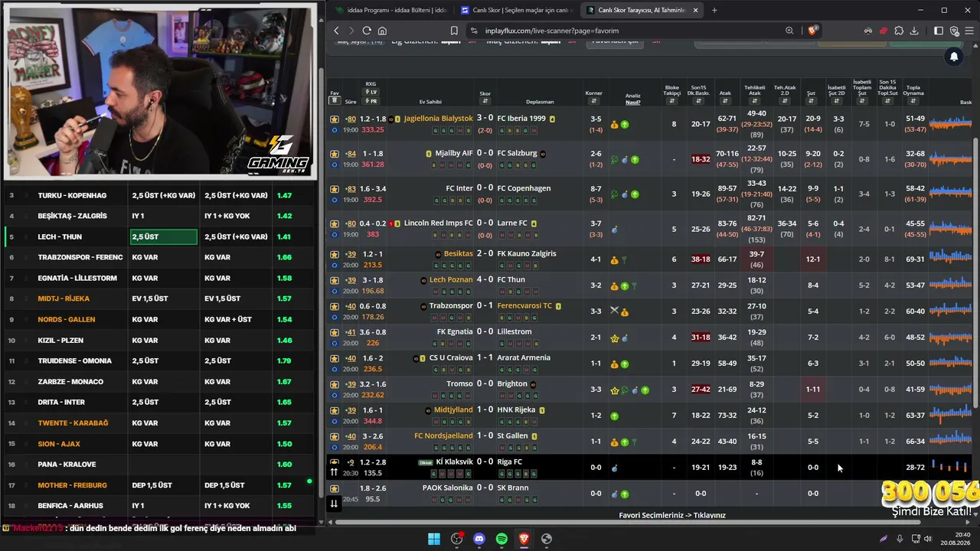Image resolution: width=980 pixels, height=551 pixels.
Task: Sort by Teh.Atak 2.D column
Action: [x=786, y=101]
